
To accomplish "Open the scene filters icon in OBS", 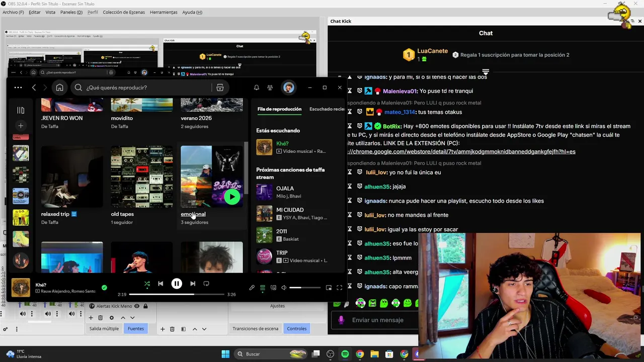I will click(x=183, y=329).
